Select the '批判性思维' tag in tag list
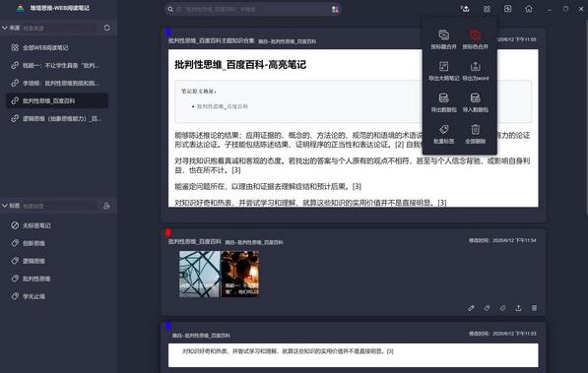This screenshot has width=588, height=373. point(57,279)
